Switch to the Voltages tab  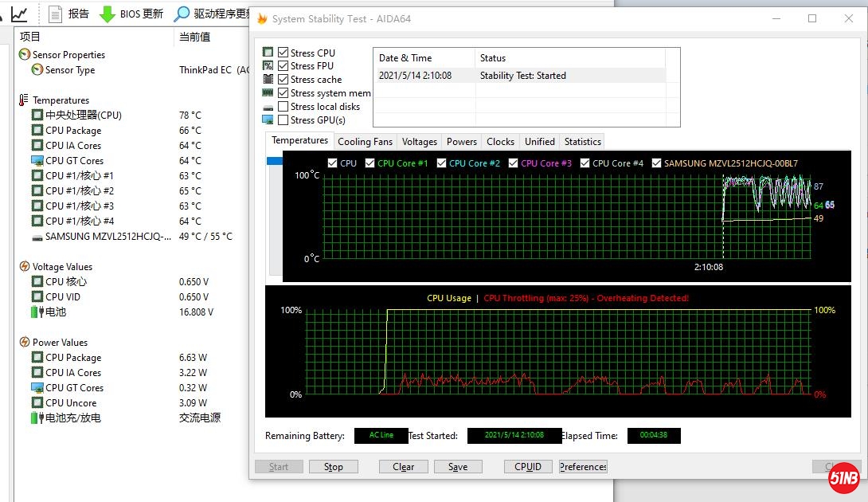click(x=419, y=141)
